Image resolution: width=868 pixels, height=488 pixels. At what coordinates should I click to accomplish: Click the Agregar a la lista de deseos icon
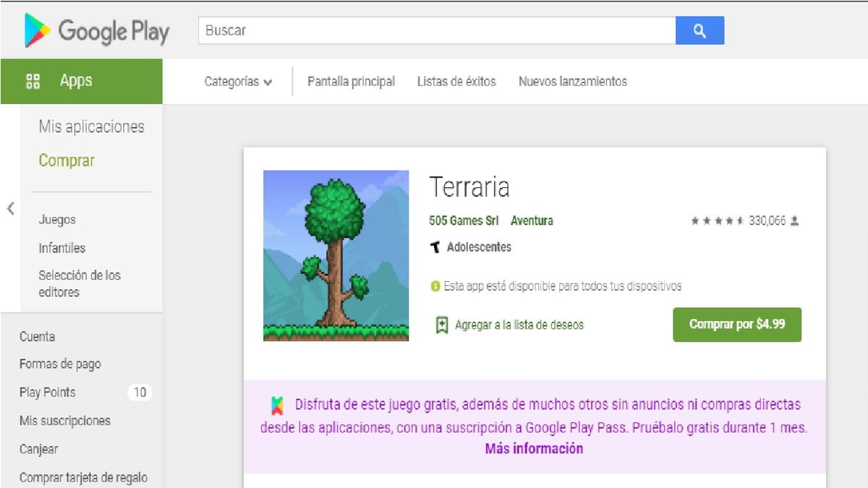pyautogui.click(x=441, y=325)
